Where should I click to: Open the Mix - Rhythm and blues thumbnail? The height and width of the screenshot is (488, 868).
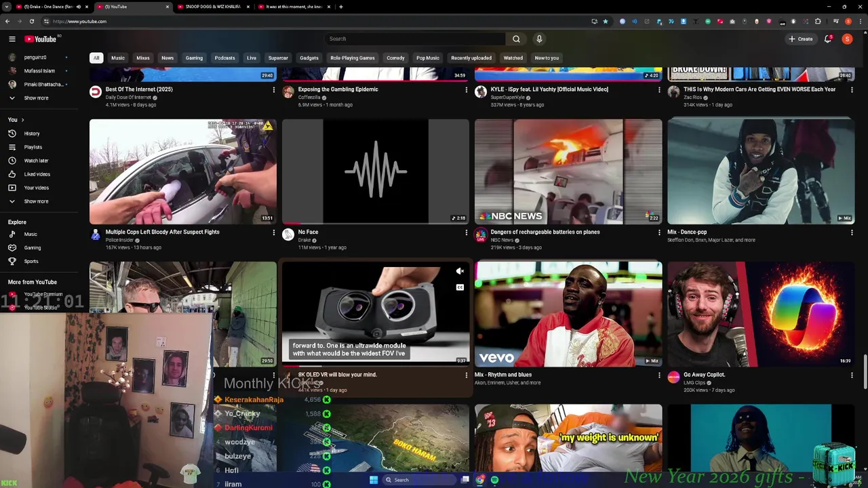tap(568, 314)
